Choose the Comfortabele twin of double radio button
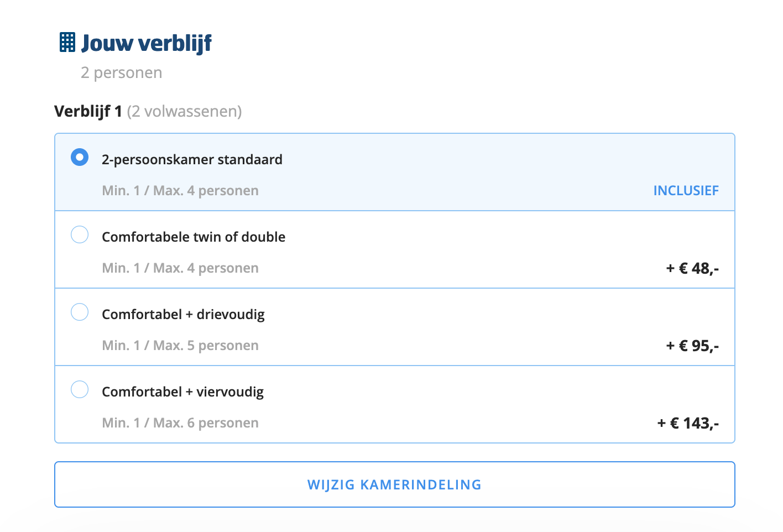This screenshot has height=532, width=783. [80, 234]
